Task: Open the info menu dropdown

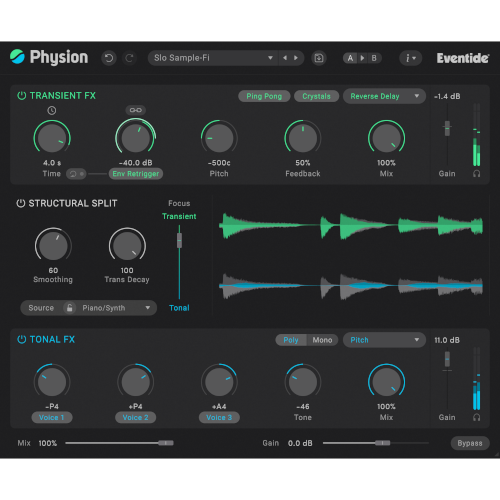Action: pyautogui.click(x=411, y=58)
